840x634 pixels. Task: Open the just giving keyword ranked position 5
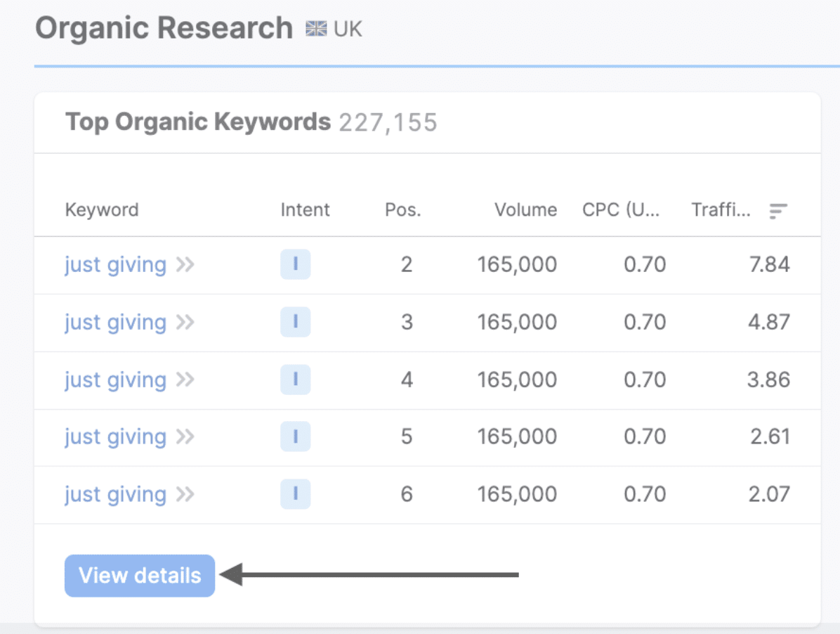coord(116,436)
